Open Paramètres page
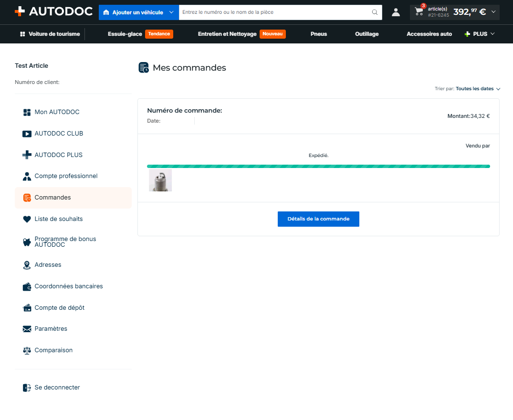Screen dimensions: 513x420 tap(51, 329)
